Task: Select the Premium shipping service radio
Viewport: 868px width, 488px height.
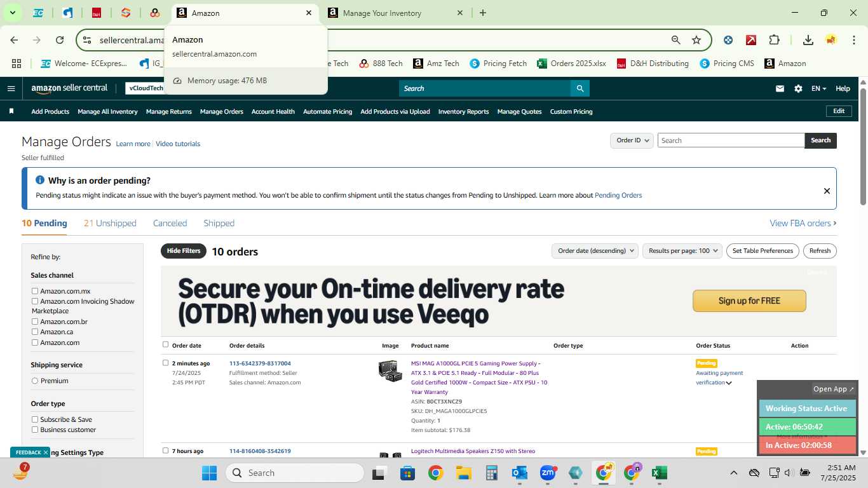Action: click(x=35, y=381)
